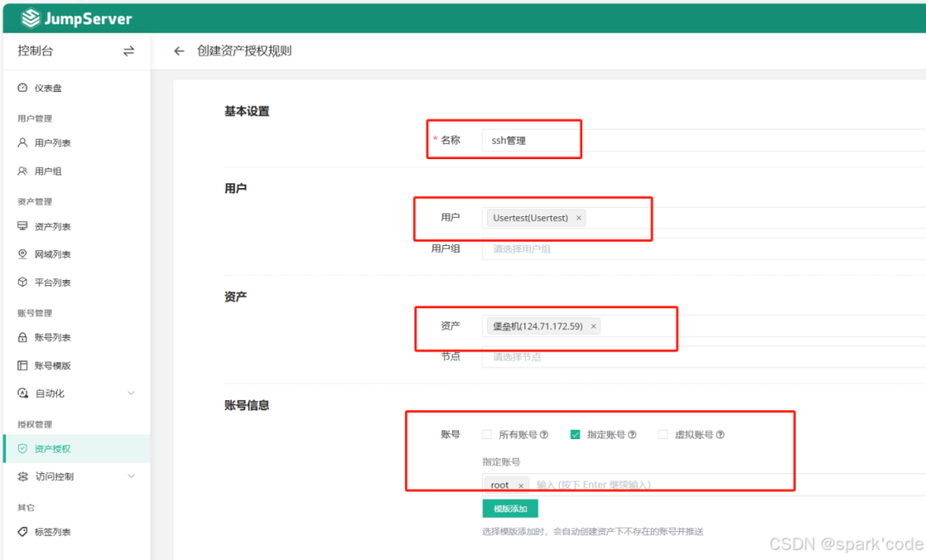Open 仪表盘 in the sidebar
The height and width of the screenshot is (560, 926).
[48, 88]
